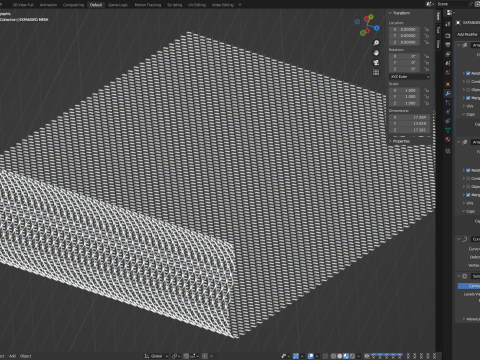Expand the Advanced section of Subdivision modifier

click(464, 319)
